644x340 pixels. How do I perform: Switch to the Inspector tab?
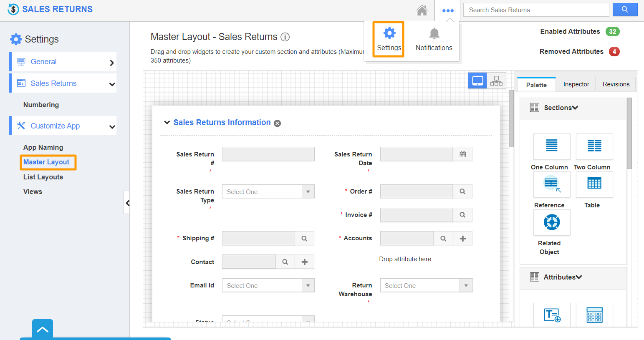tap(576, 84)
